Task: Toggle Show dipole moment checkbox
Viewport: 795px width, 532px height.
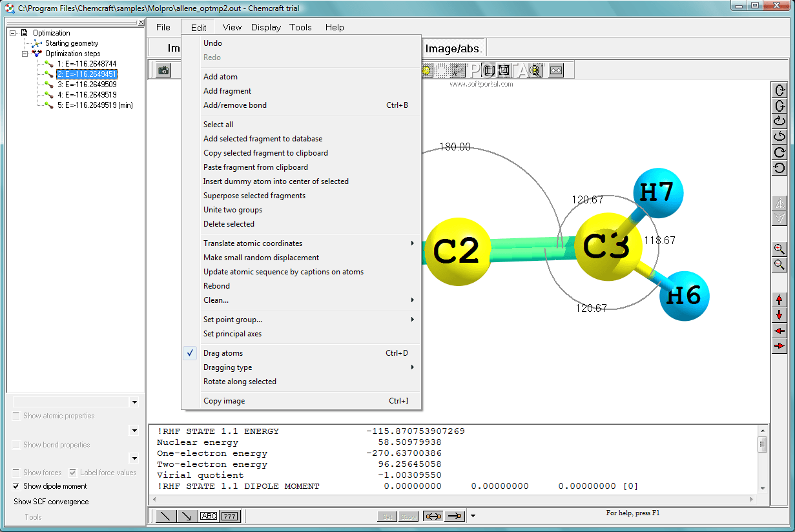Action: point(16,486)
